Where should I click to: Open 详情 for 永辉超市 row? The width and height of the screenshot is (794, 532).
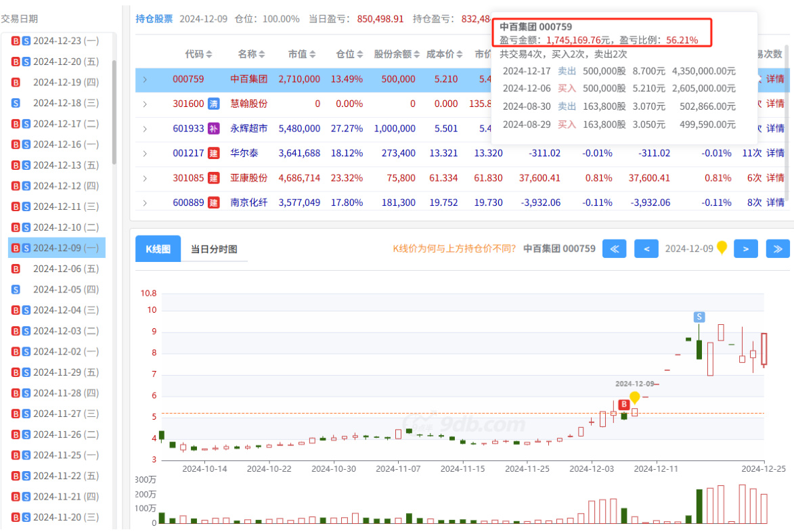775,129
